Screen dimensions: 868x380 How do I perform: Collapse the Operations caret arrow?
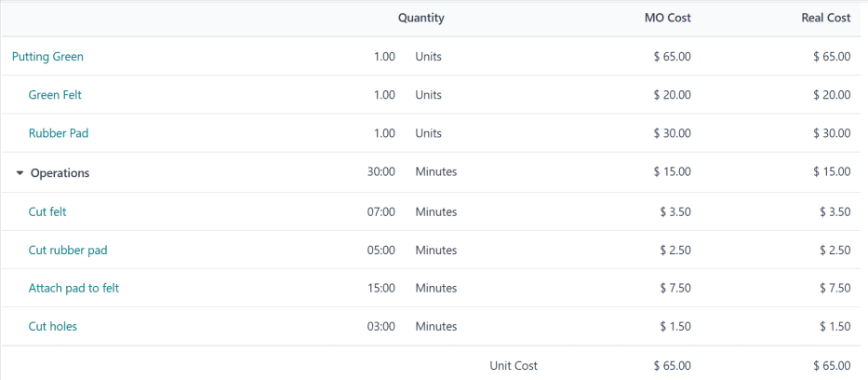[x=20, y=172]
